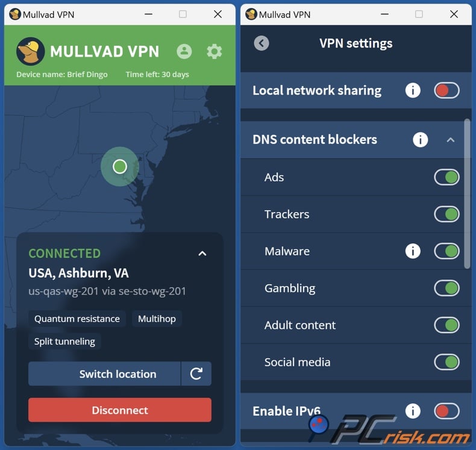Click Split tunneling feature chip
This screenshot has height=450, width=476.
pos(64,342)
